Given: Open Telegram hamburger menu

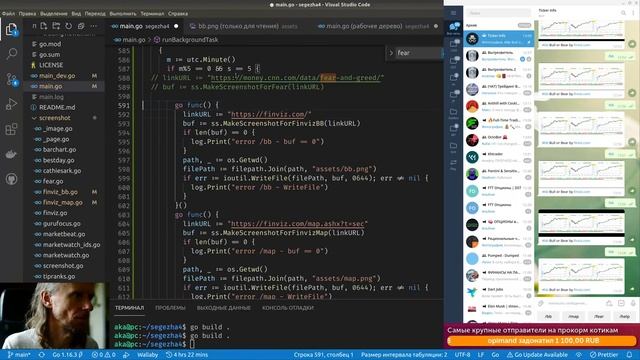Looking at the screenshot, I should pos(453,13).
